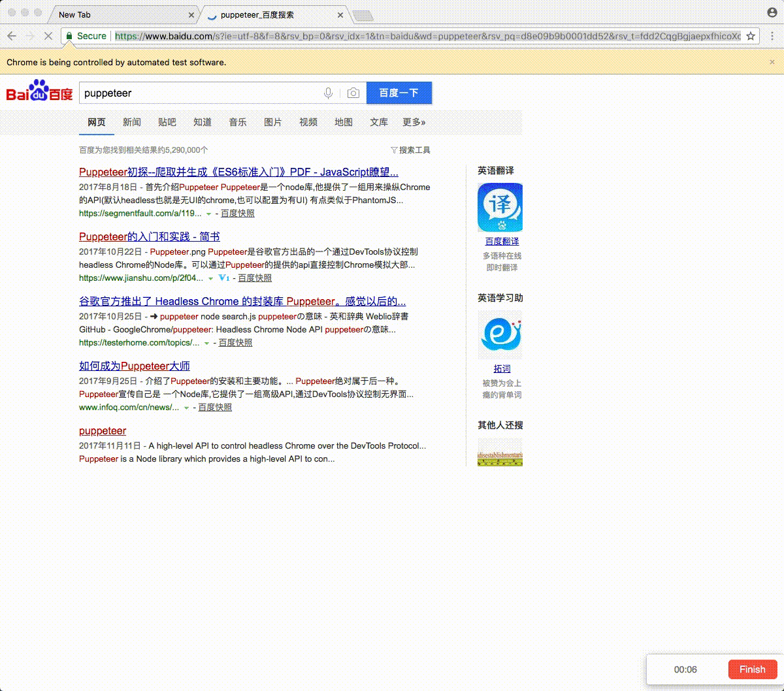The image size is (784, 691).
Task: Select 网页 search category
Action: pyautogui.click(x=97, y=122)
